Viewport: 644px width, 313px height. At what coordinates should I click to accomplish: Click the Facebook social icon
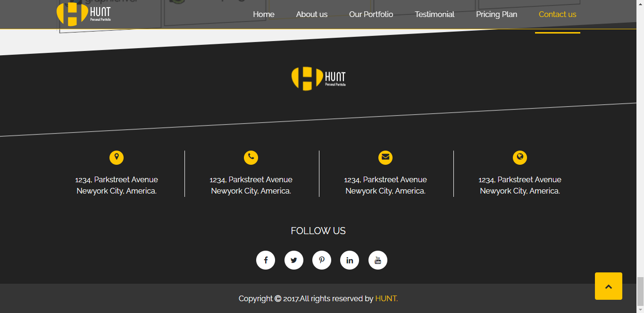266,260
